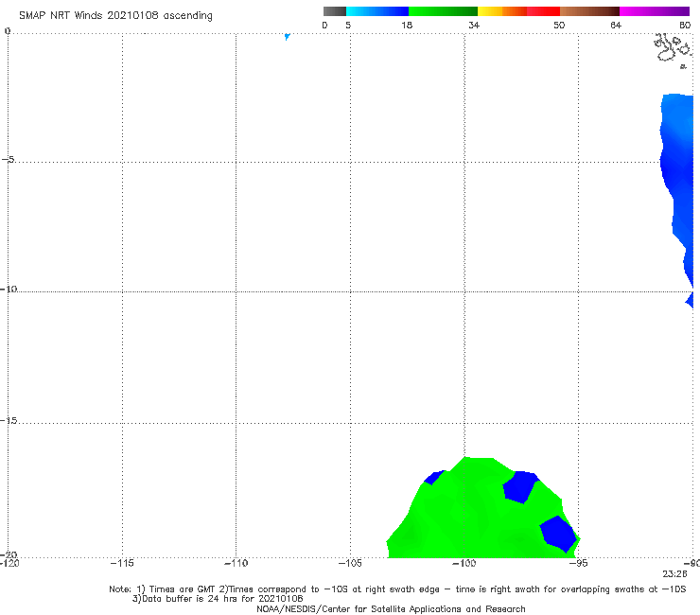This screenshot has height=615, width=700.
Task: Select the green segment of the color bar
Action: click(443, 11)
